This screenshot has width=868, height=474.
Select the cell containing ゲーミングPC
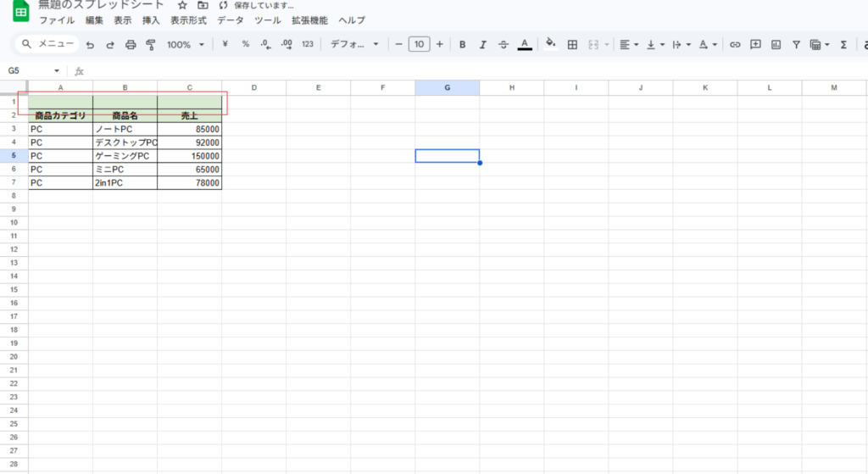coord(125,156)
